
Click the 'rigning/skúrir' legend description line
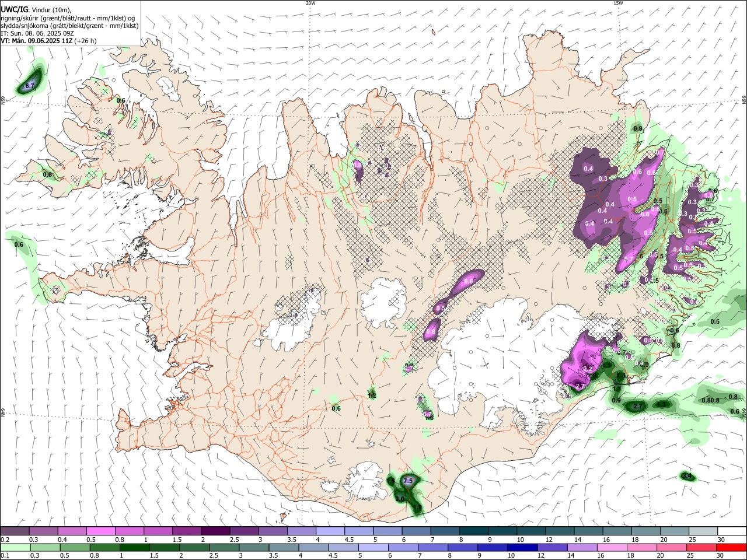[x=68, y=17]
